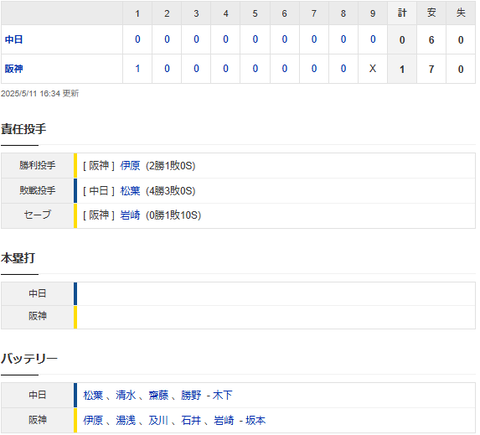Select winning pitcher 伊原 link
Viewport: 480px width, 435px height.
130,166
